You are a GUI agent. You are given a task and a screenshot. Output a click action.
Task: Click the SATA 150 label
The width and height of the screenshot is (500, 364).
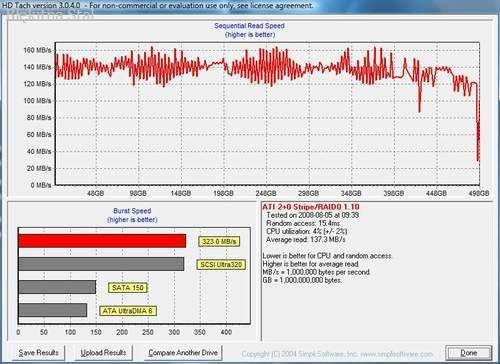tap(128, 288)
